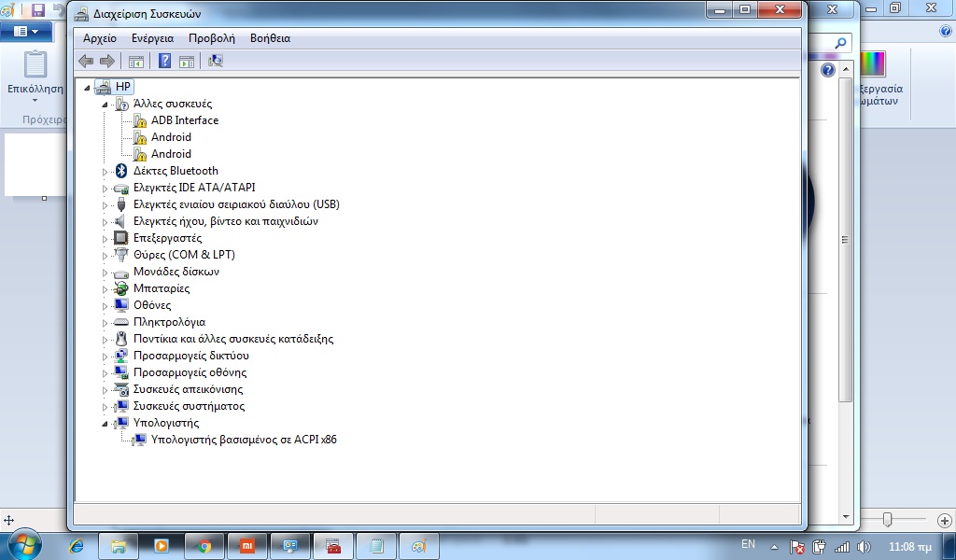Open the Προβολή menu
This screenshot has width=956, height=560.
coord(212,38)
